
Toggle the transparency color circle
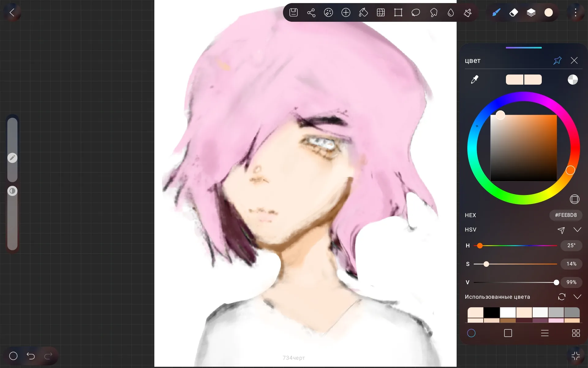(573, 80)
